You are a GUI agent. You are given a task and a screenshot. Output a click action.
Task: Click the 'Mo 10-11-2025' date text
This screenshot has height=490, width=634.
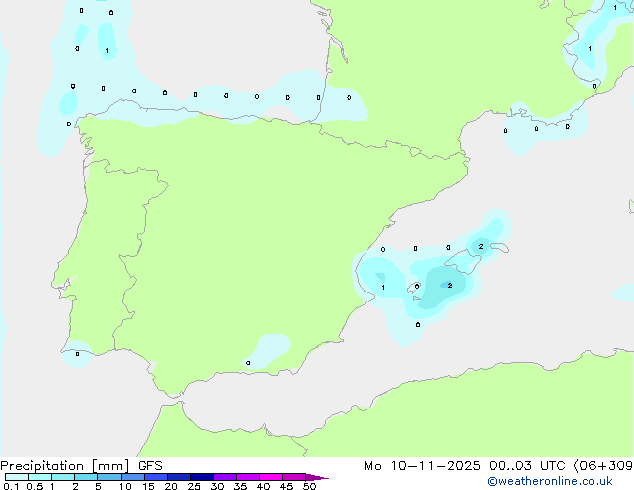pyautogui.click(x=422, y=466)
